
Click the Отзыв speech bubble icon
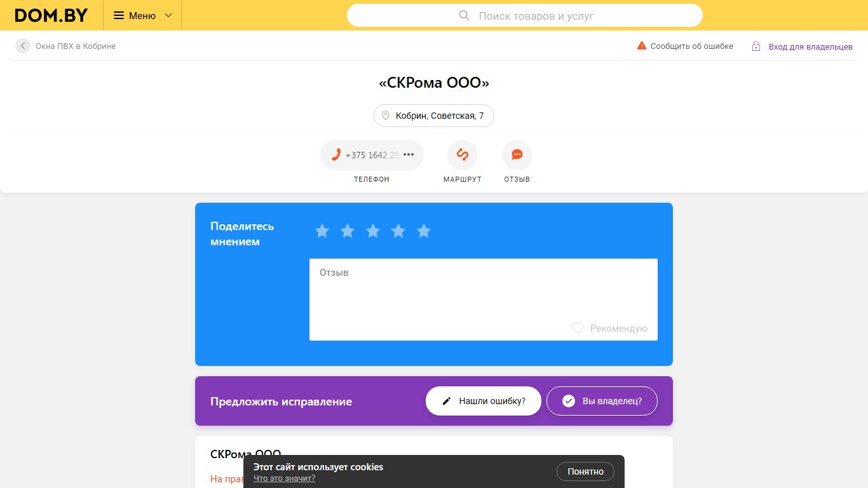pyautogui.click(x=517, y=155)
